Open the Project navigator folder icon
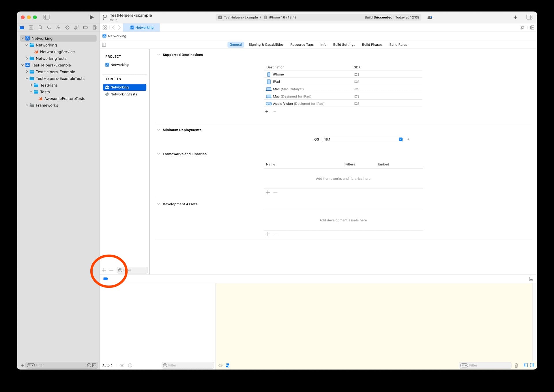The width and height of the screenshot is (554, 392). 22,27
